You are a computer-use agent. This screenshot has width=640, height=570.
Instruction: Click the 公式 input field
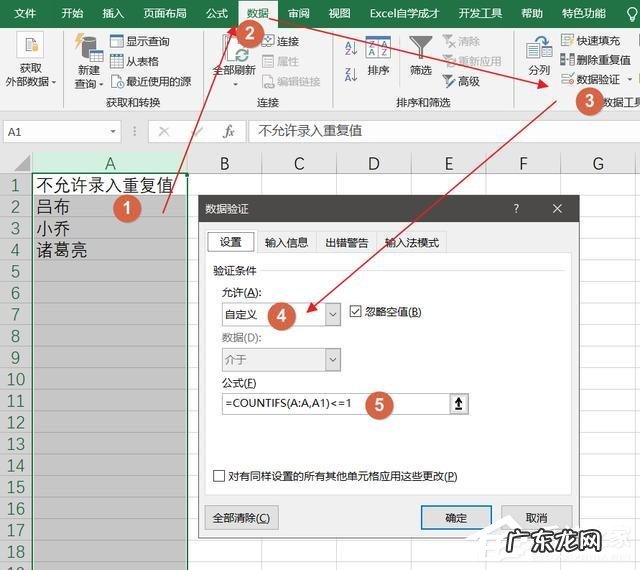click(x=336, y=404)
